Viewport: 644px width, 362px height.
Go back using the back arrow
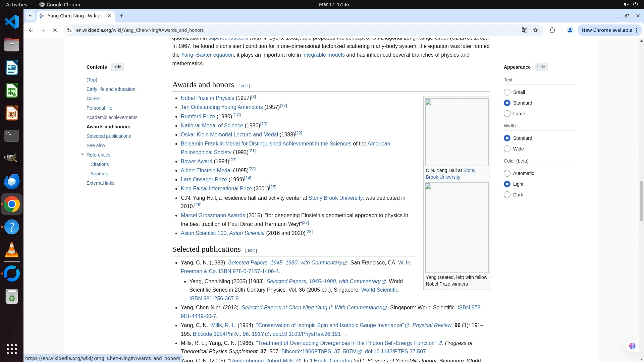coord(31,30)
